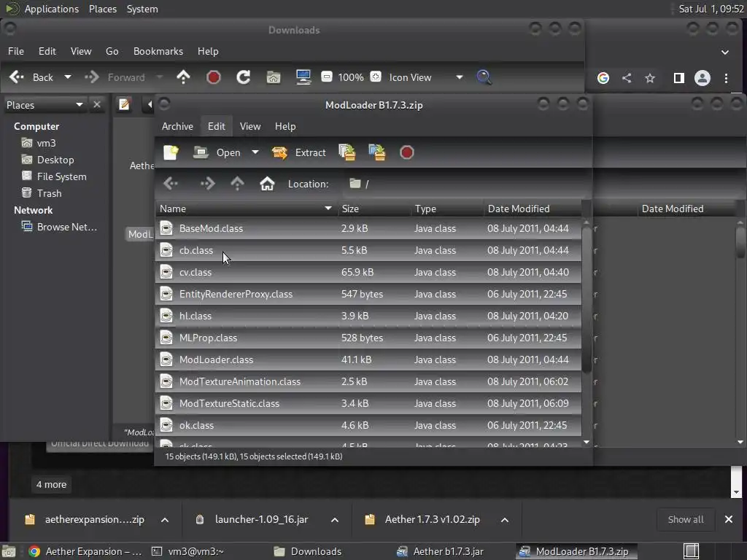Image resolution: width=747 pixels, height=560 pixels.
Task: Open the Archive menu
Action: click(177, 126)
